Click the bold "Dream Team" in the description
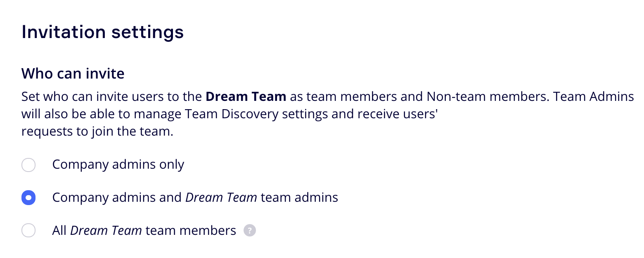 pos(246,97)
